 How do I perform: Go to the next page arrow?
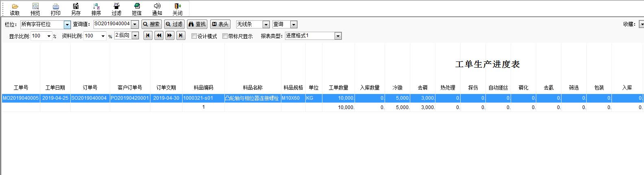(x=170, y=36)
